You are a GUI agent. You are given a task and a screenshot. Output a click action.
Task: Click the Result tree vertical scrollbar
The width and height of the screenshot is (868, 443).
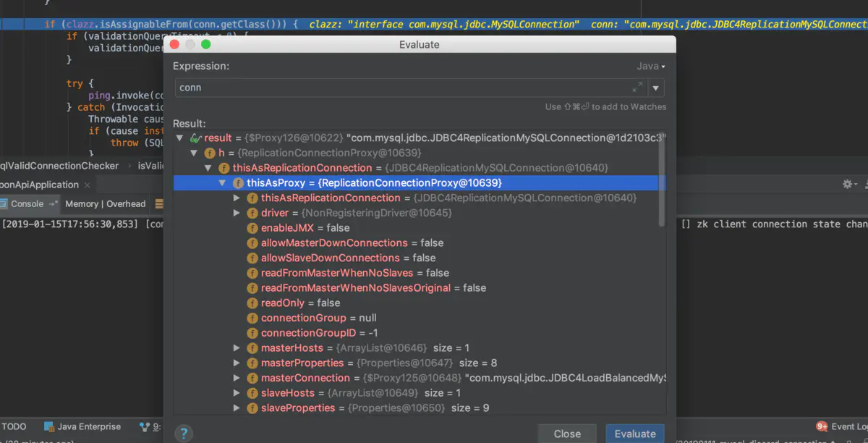click(x=662, y=181)
